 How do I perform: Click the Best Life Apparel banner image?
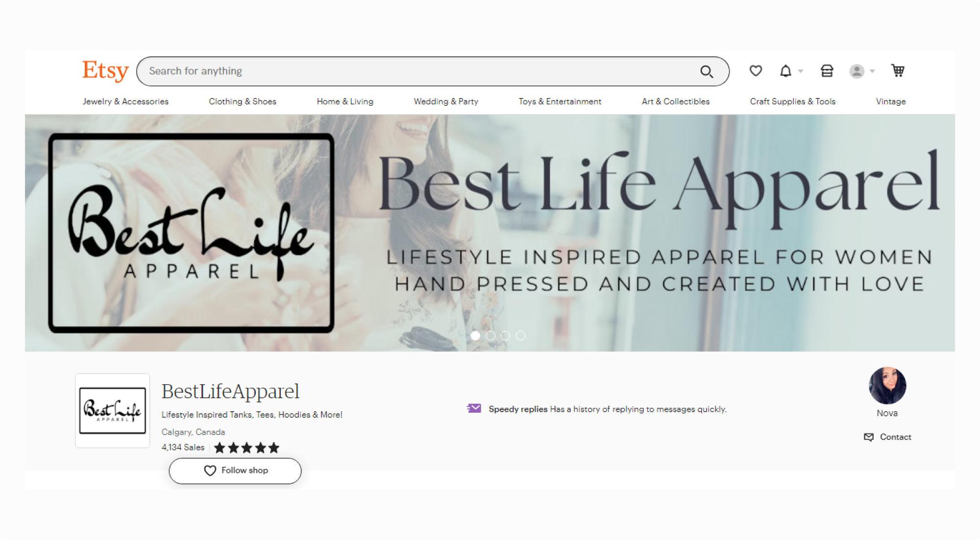pyautogui.click(x=490, y=233)
